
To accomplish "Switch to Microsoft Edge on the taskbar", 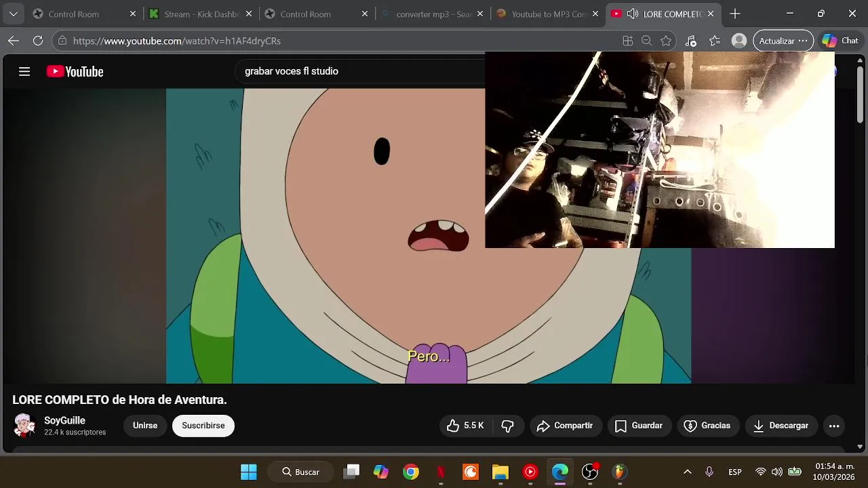I will click(x=560, y=472).
